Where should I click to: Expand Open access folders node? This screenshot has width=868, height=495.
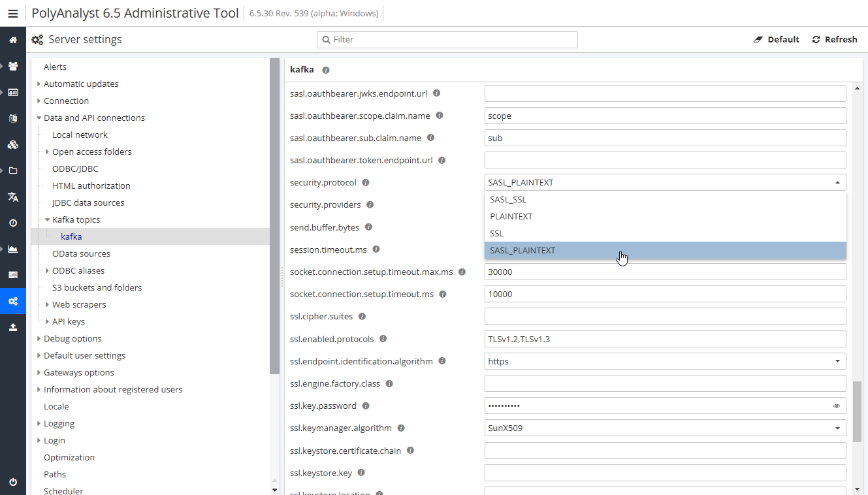click(48, 152)
